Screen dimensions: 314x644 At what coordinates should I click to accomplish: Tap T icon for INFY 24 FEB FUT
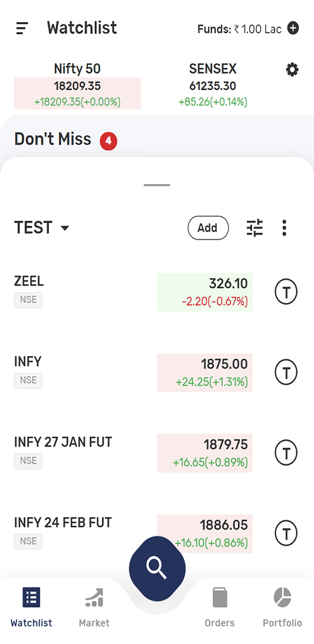[286, 533]
